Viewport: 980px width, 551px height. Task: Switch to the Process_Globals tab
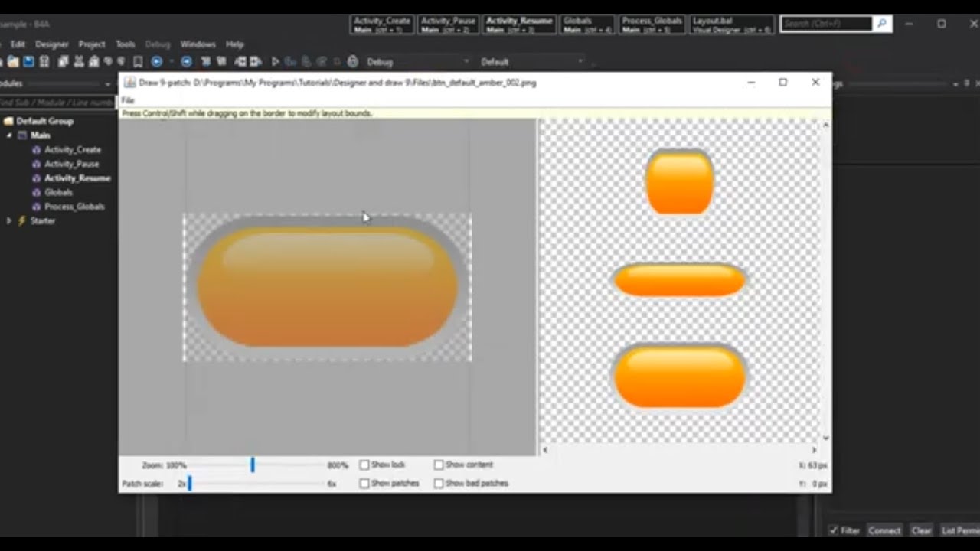point(652,24)
